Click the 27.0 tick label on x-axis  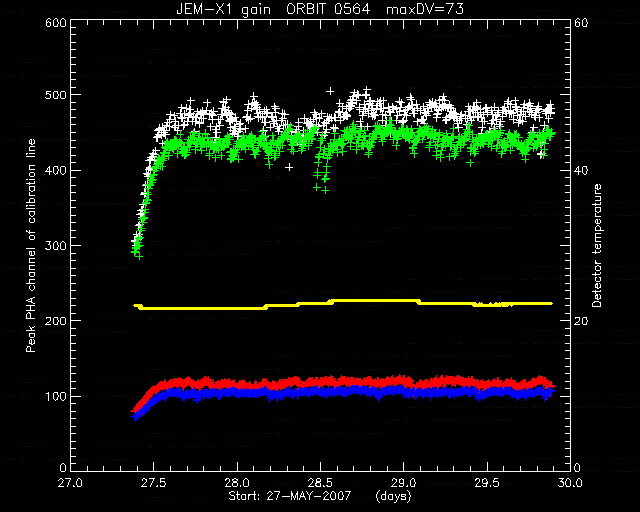(x=70, y=483)
